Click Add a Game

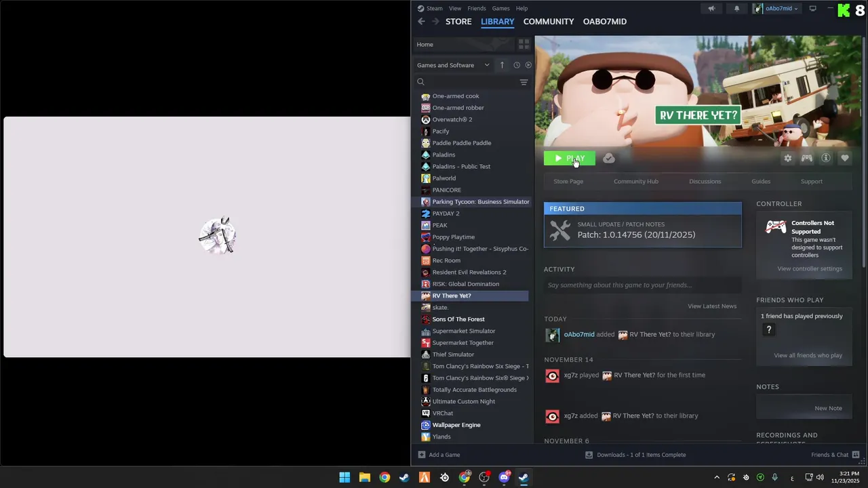(439, 455)
